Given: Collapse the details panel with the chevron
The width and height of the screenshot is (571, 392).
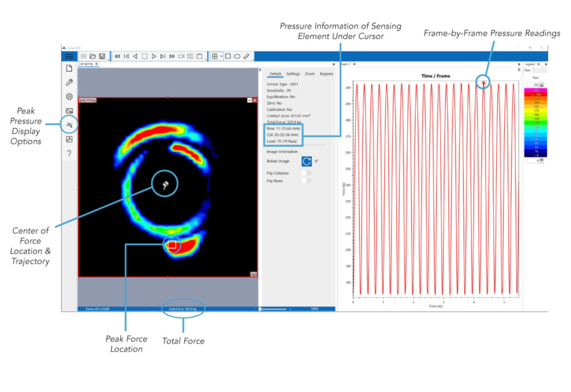Looking at the screenshot, I should pos(260,70).
